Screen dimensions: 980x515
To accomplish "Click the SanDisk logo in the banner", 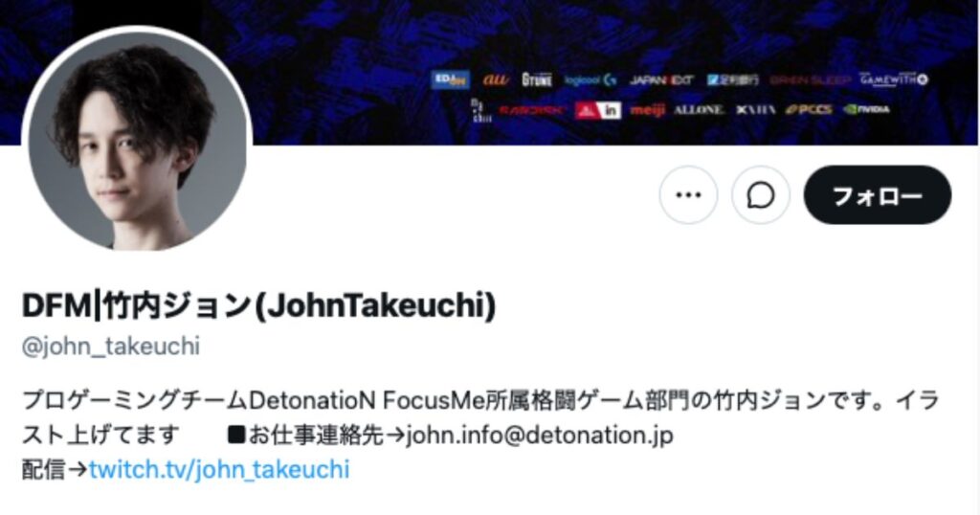I will (x=532, y=110).
